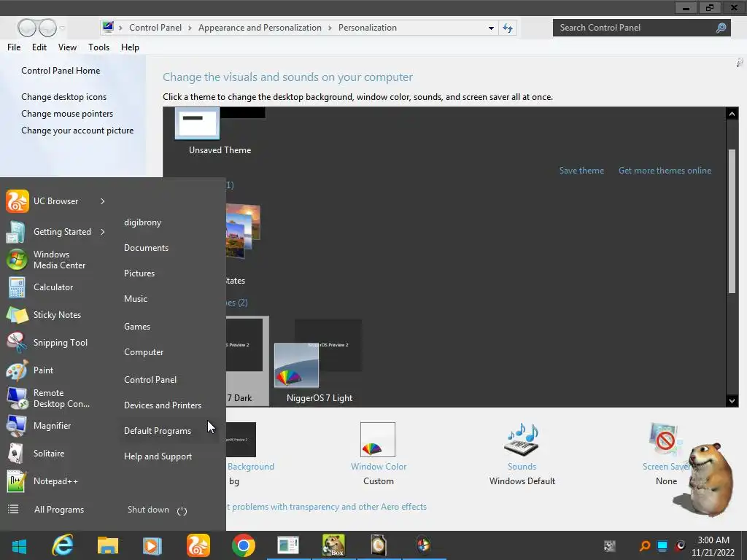The width and height of the screenshot is (747, 560).
Task: Open Devices and Printers from Start menu
Action: (163, 405)
